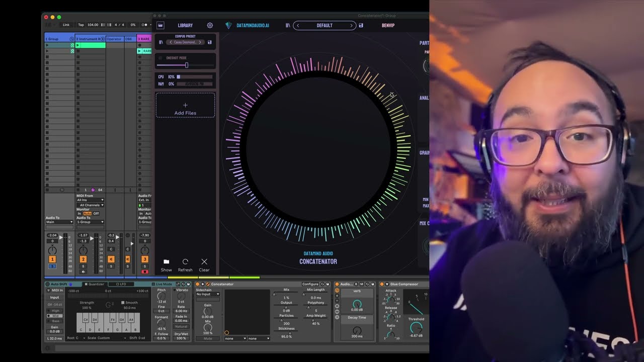Click the Add Files button
This screenshot has width=644, height=362.
185,106
